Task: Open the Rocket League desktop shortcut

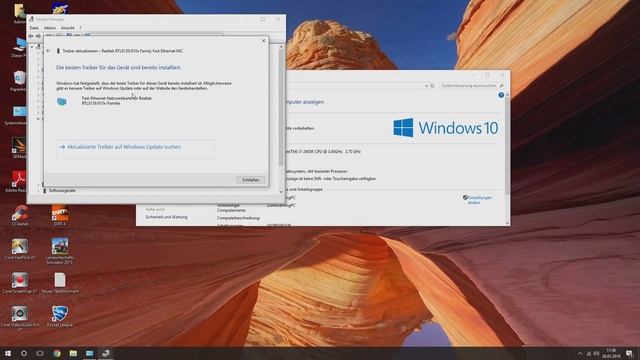Action: [60, 316]
